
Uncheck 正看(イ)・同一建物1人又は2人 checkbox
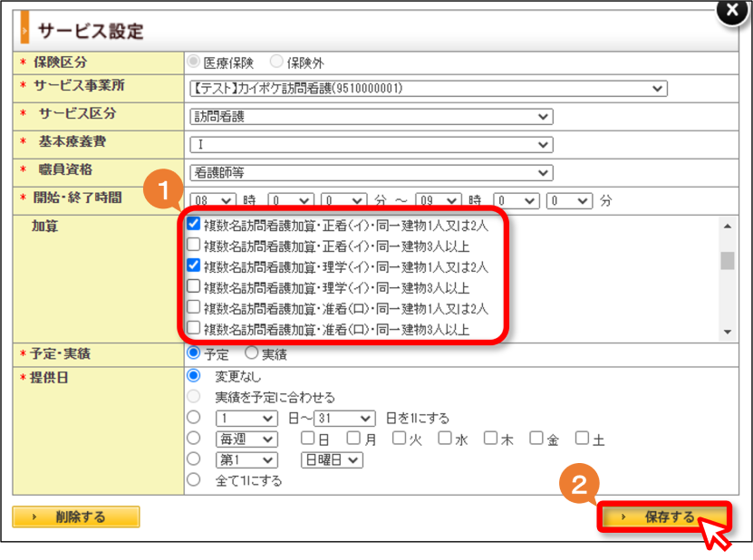194,224
